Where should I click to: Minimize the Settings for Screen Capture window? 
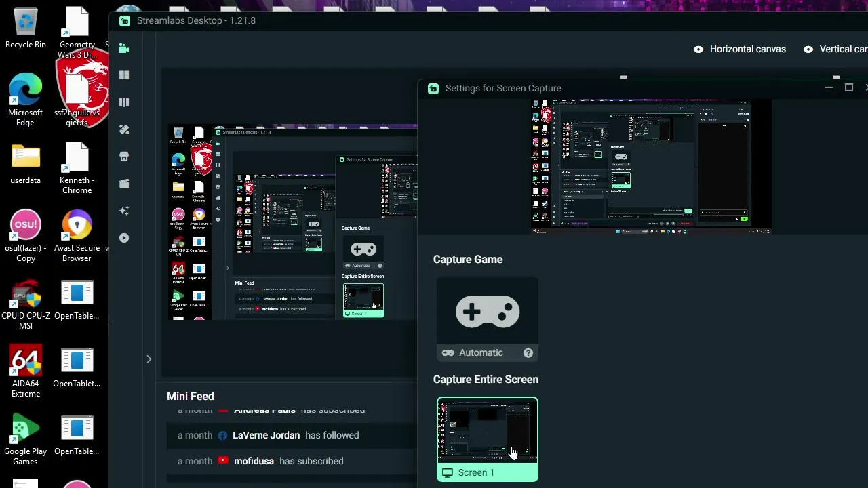coord(828,88)
